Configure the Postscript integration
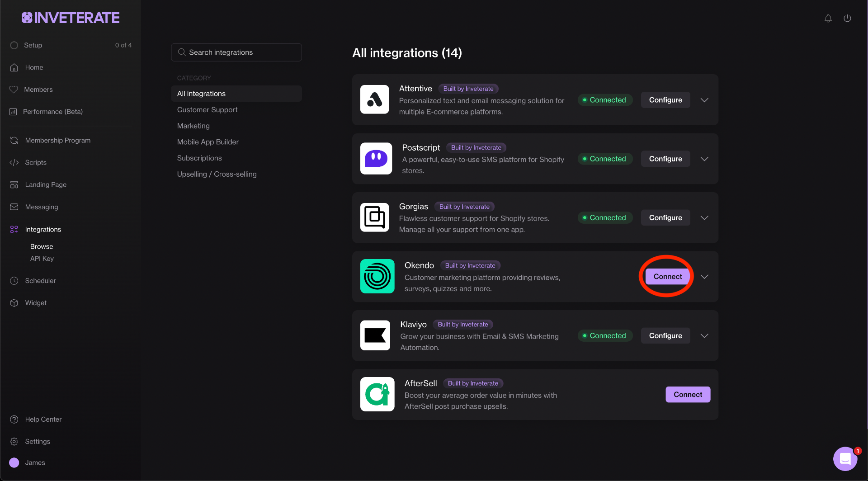Image resolution: width=868 pixels, height=481 pixels. (x=665, y=159)
